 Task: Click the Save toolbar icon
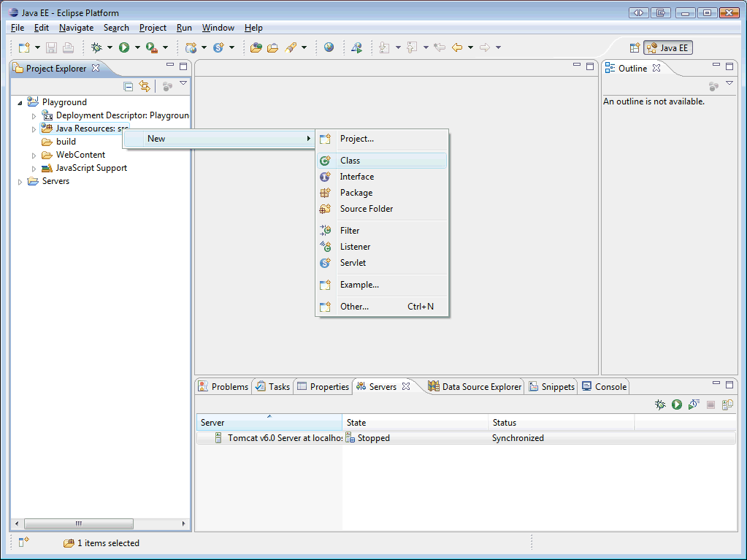pos(51,47)
